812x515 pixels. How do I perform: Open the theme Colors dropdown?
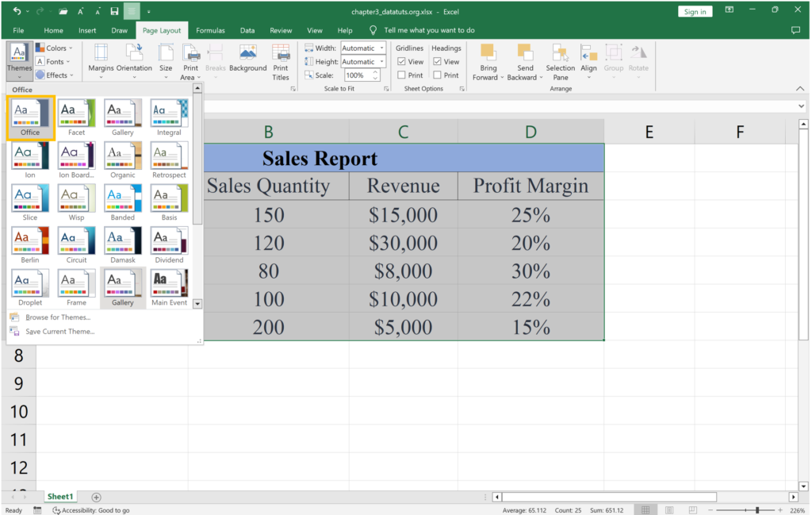point(56,48)
